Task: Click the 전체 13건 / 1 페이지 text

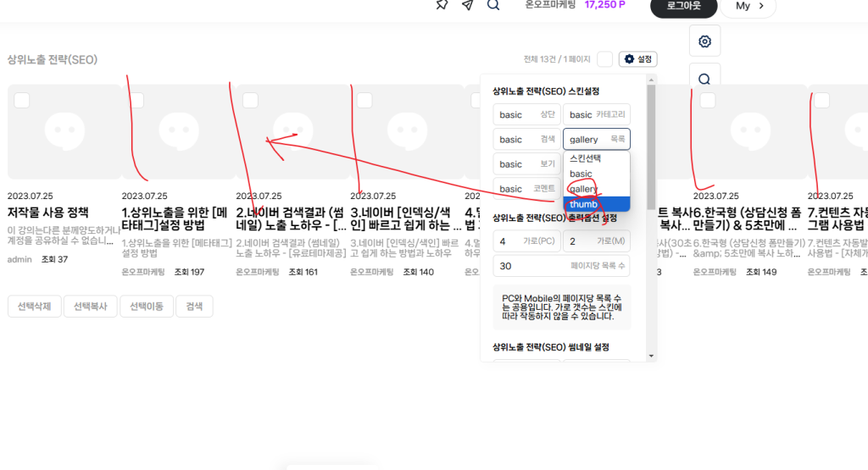Action: point(557,59)
